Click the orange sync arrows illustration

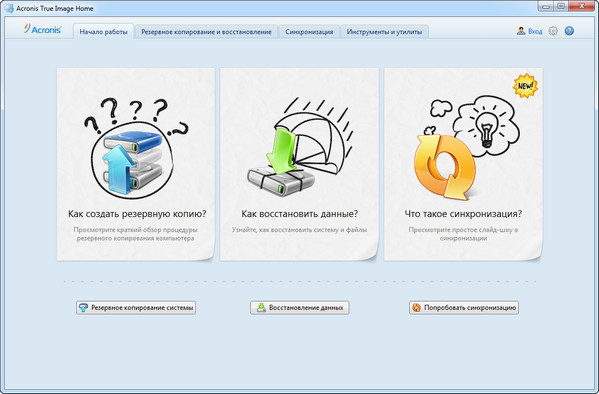coord(445,167)
